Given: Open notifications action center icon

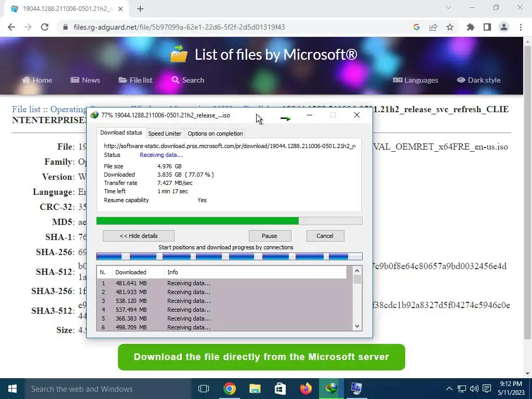Looking at the screenshot, I should [487, 389].
